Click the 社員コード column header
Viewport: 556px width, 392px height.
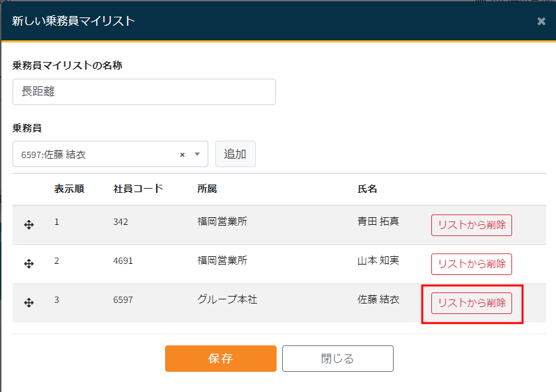[x=138, y=189]
